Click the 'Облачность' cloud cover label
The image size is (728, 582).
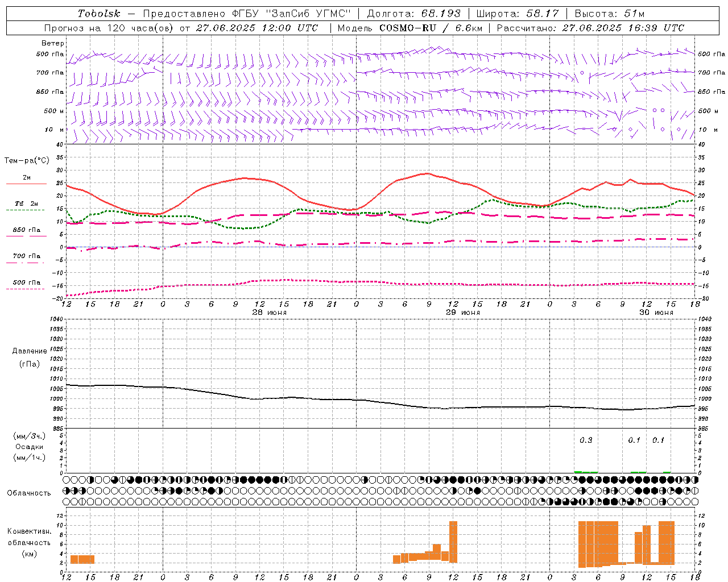pos(29,493)
